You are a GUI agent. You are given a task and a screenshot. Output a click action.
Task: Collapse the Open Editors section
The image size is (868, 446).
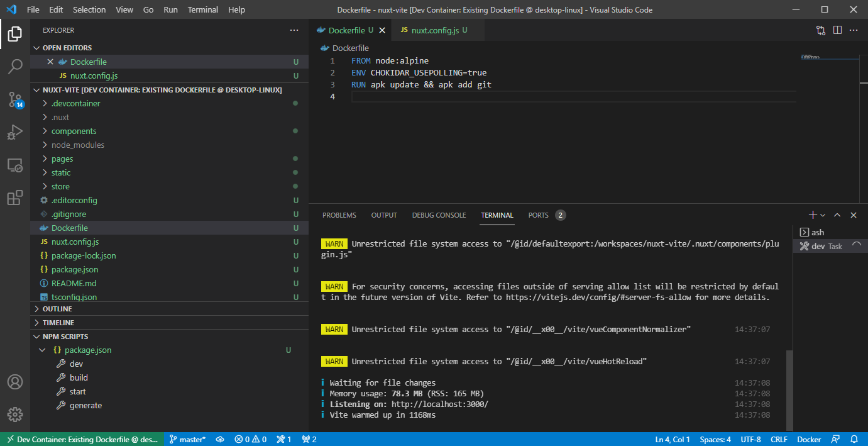click(67, 48)
